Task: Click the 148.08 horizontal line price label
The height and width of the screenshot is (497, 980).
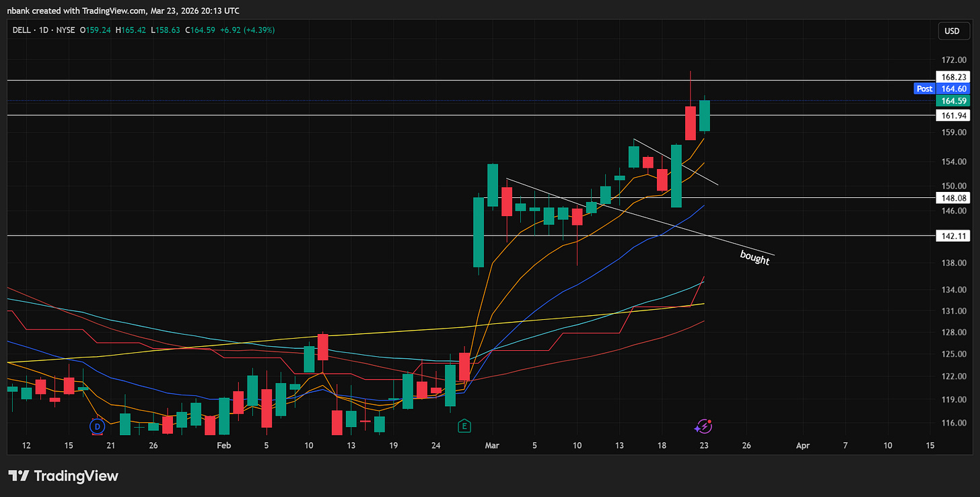Action: point(952,198)
